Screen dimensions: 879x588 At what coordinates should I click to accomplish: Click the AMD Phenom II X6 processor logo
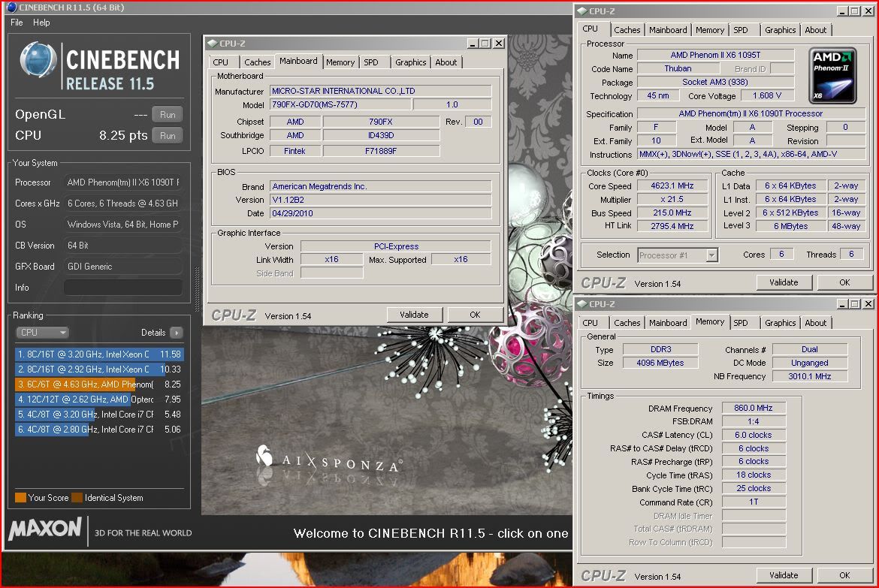tap(833, 76)
